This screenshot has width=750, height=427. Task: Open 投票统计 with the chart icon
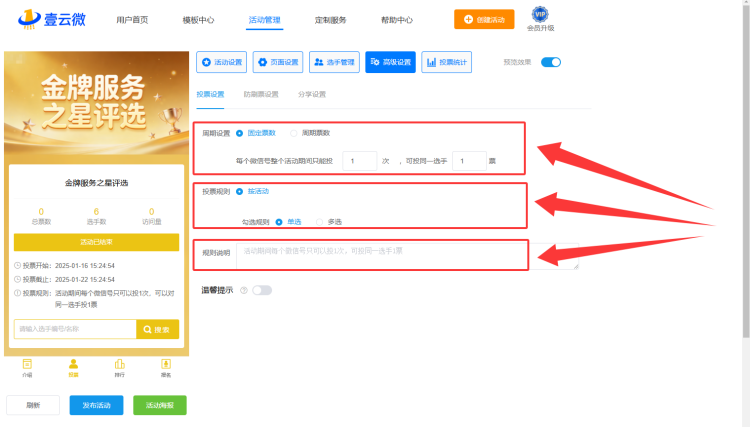tap(446, 62)
